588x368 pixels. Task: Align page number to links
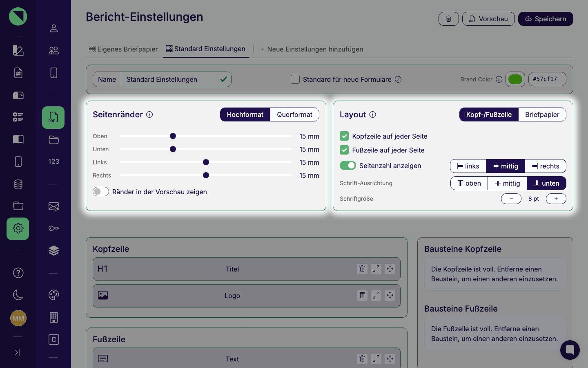pos(468,166)
